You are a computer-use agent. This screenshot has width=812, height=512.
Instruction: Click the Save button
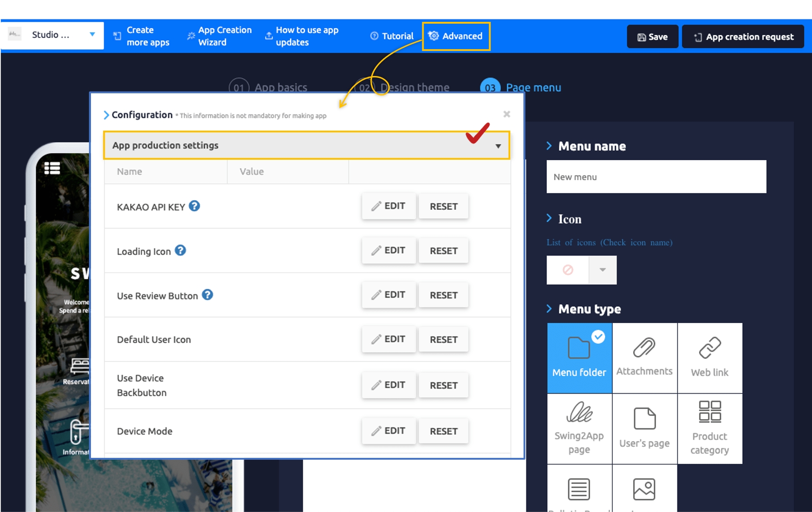tap(652, 37)
